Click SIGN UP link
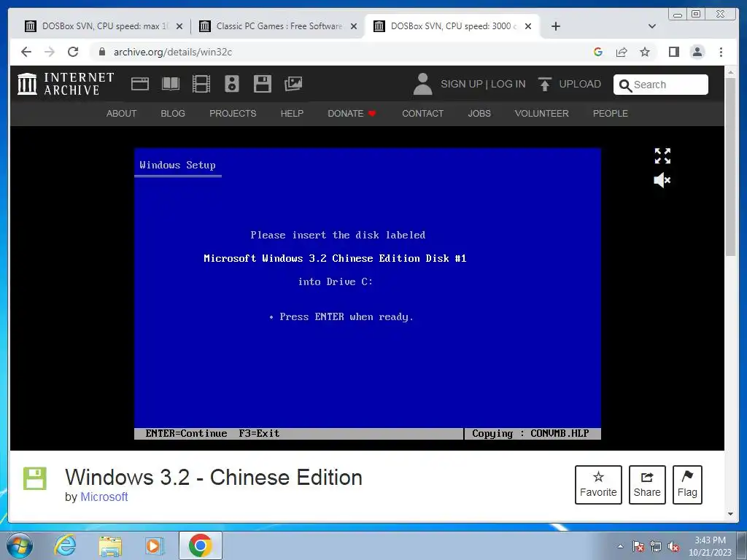The image size is (747, 560). click(x=462, y=85)
